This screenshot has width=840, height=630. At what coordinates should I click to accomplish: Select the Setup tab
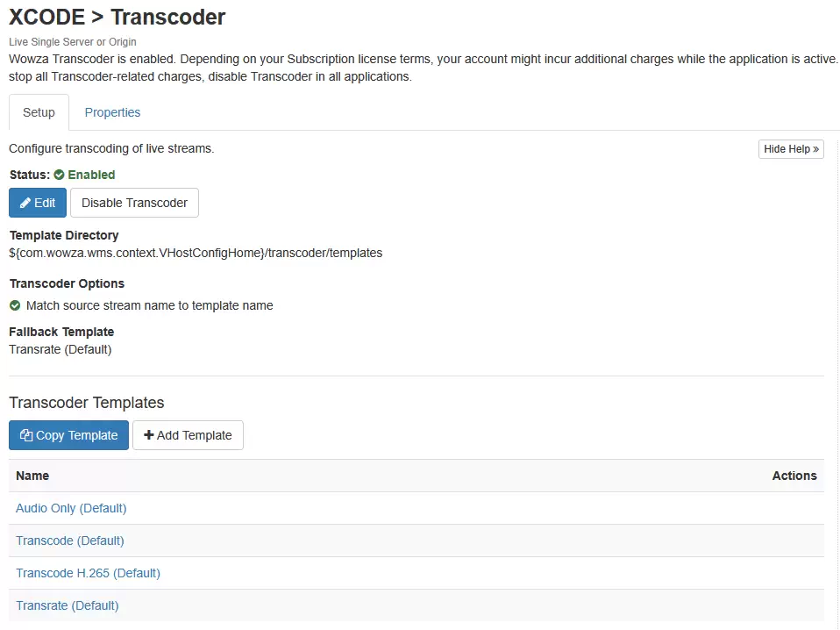click(39, 112)
